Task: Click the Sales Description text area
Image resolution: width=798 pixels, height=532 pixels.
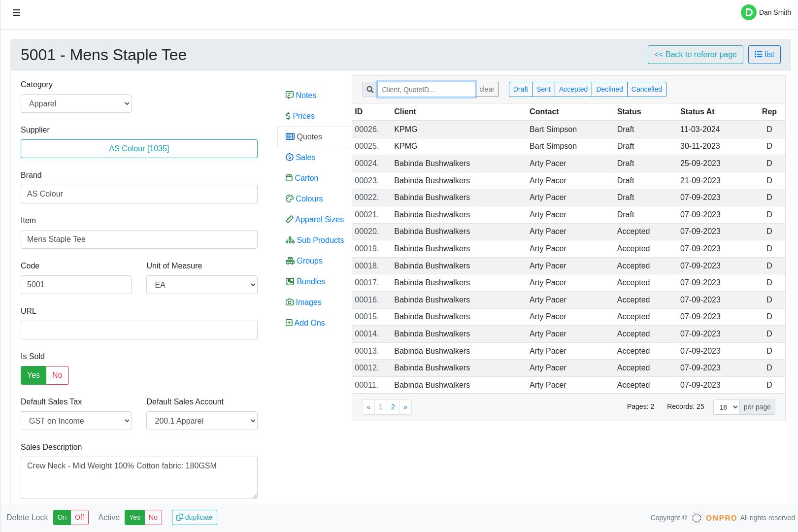Action: (139, 478)
